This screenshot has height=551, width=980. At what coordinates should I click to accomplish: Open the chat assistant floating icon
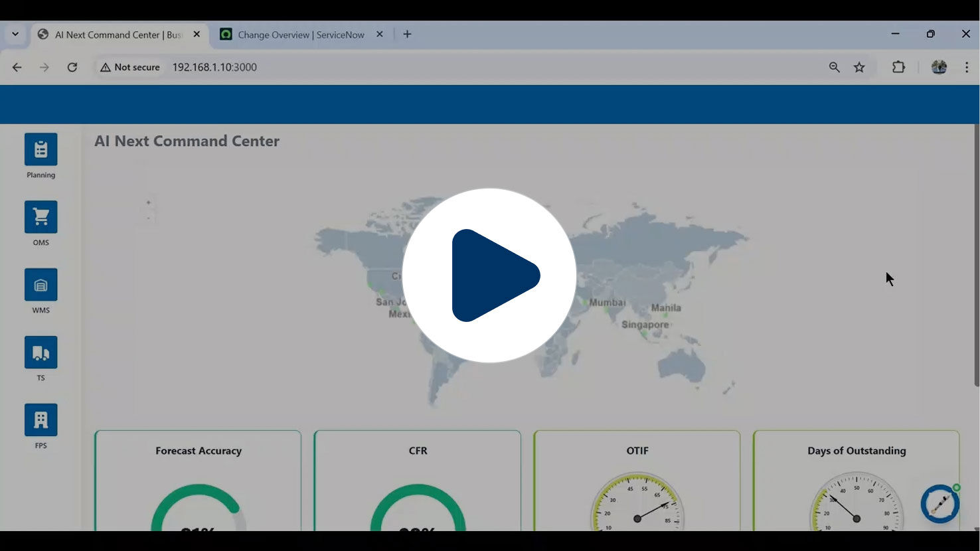[940, 505]
